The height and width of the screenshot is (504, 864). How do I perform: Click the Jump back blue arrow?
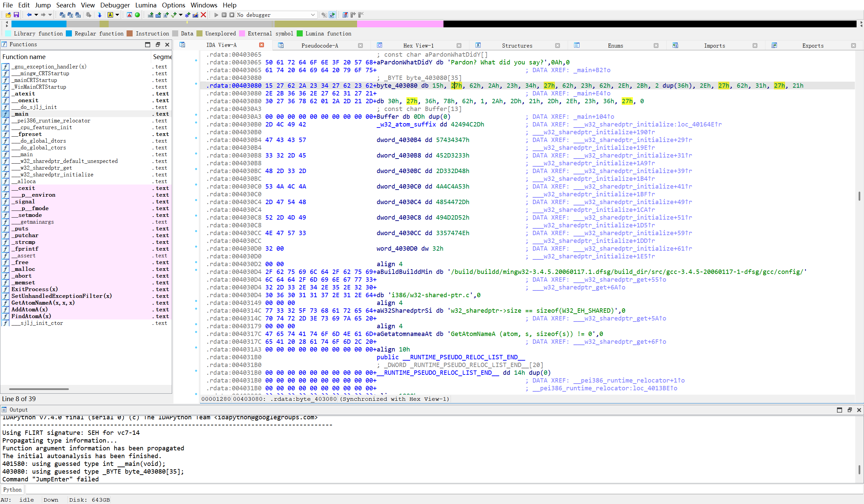tap(29, 15)
